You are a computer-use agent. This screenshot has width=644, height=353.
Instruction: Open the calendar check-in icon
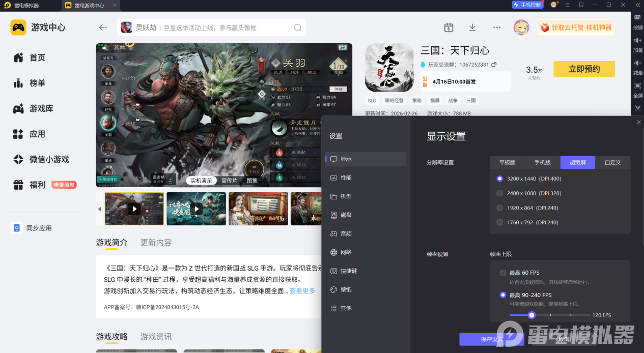449,27
